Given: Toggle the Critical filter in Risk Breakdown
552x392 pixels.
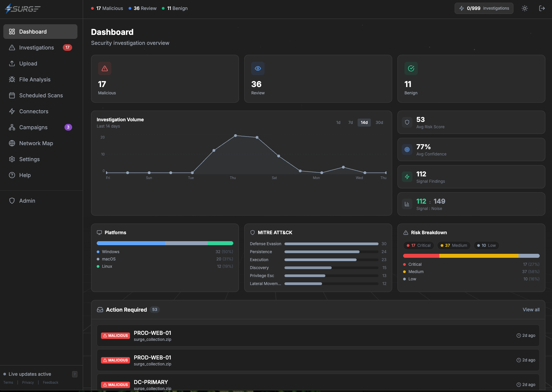Looking at the screenshot, I should [x=418, y=245].
